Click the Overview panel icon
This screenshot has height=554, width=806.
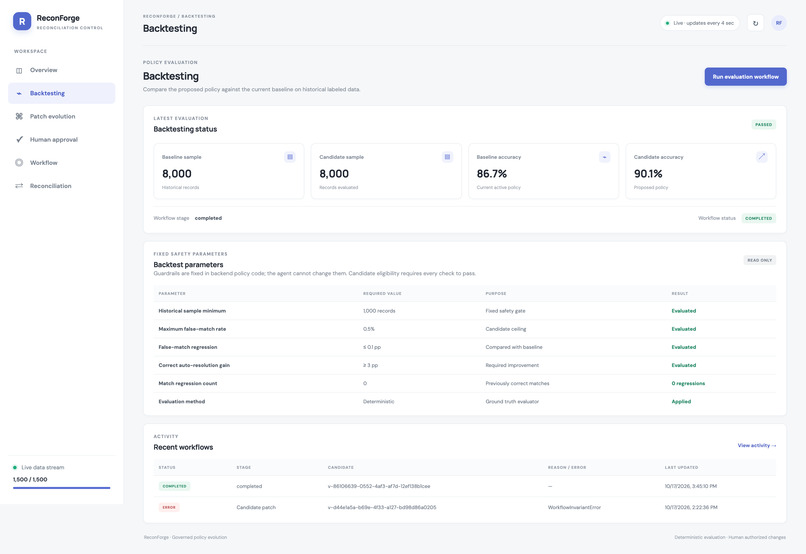[x=19, y=70]
